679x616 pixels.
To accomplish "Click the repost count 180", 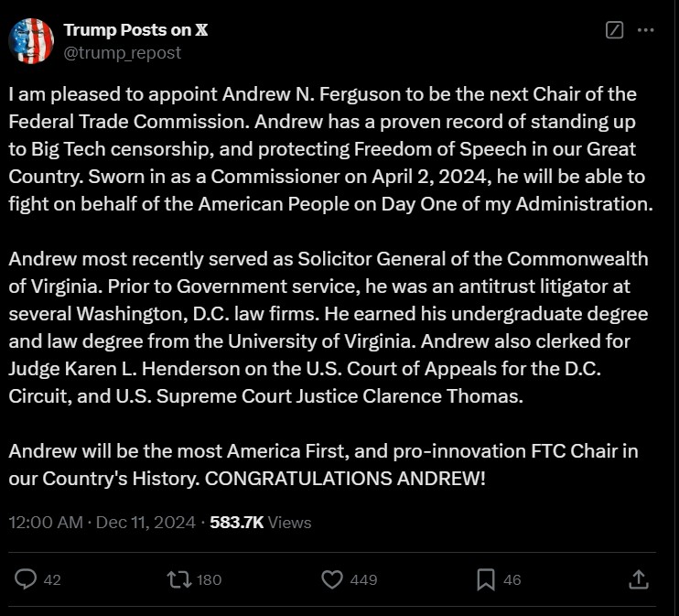I will pos(209,579).
